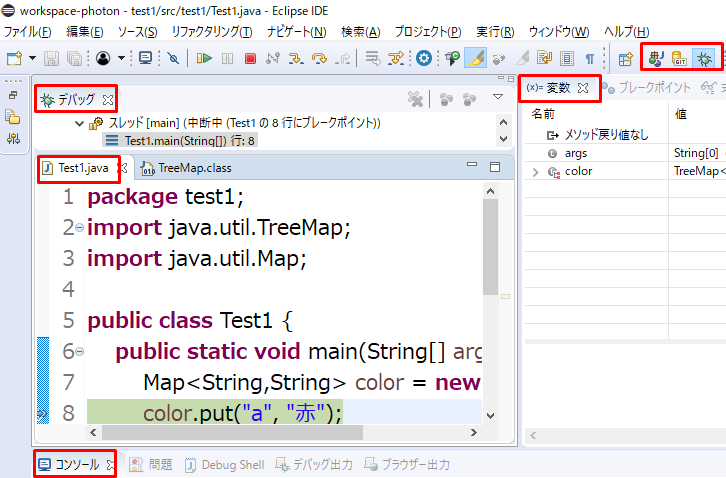Click the round profile avatar toolbar icon
The height and width of the screenshot is (478, 726).
[103, 58]
